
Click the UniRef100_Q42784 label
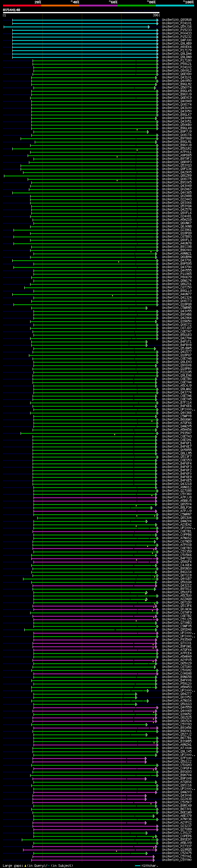pos(176,338)
